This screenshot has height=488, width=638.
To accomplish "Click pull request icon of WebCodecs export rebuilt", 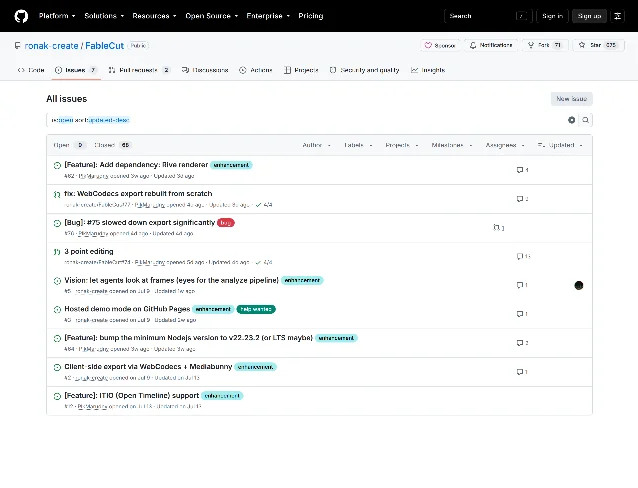I will click(x=57, y=194).
